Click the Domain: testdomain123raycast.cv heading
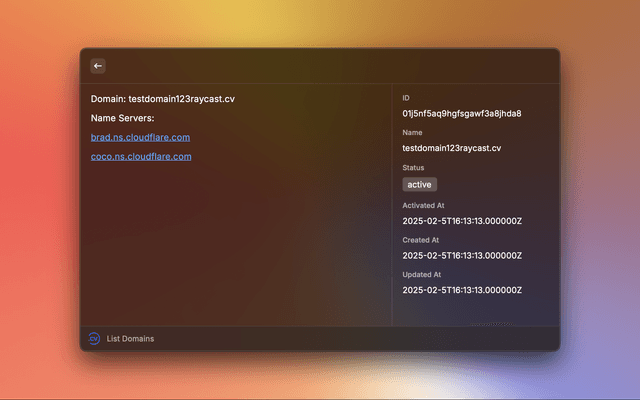This screenshot has width=640, height=400. click(x=163, y=99)
